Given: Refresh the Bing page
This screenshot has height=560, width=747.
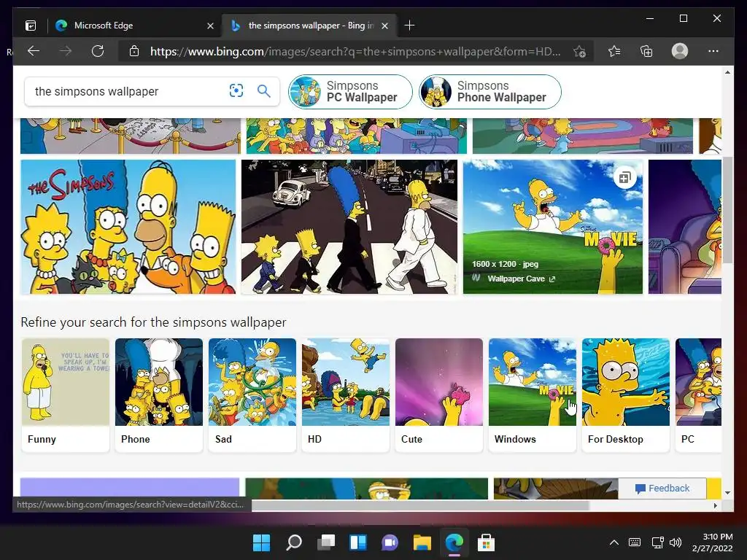Looking at the screenshot, I should click(98, 51).
